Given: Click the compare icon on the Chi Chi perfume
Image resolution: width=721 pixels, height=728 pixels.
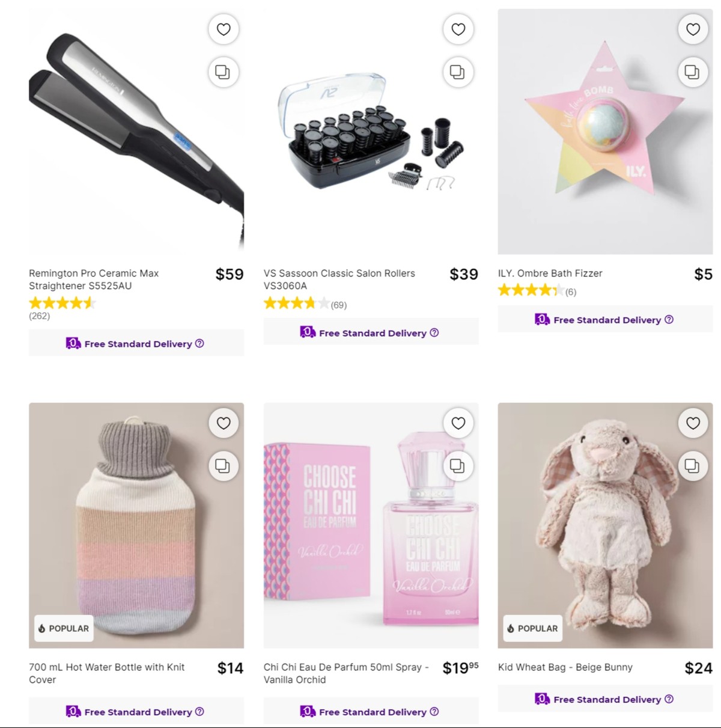Looking at the screenshot, I should point(458,466).
